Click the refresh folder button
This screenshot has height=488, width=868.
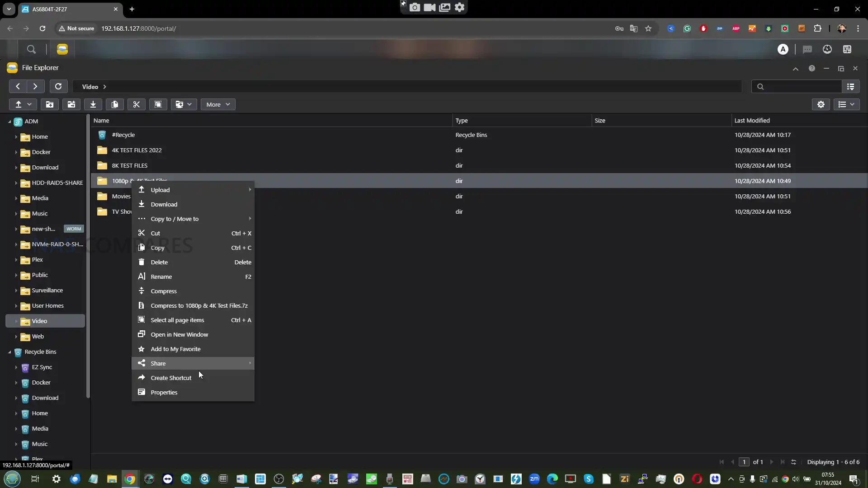(58, 86)
